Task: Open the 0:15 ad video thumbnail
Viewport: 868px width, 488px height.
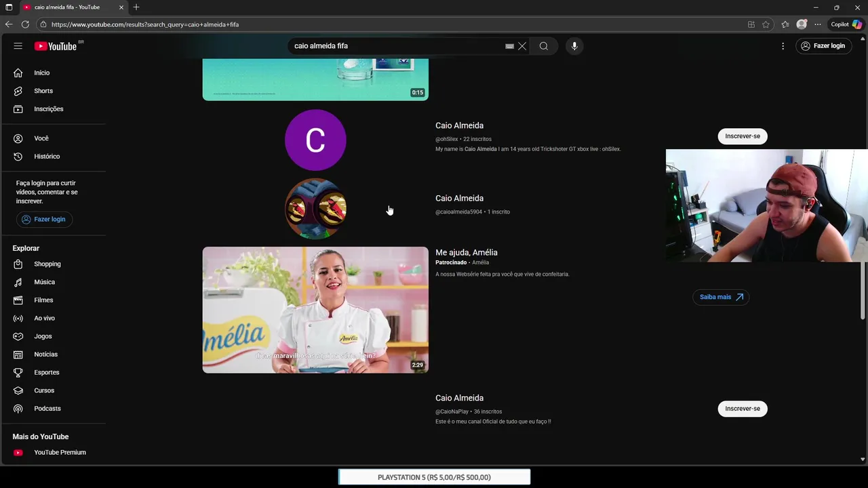Action: [315, 79]
